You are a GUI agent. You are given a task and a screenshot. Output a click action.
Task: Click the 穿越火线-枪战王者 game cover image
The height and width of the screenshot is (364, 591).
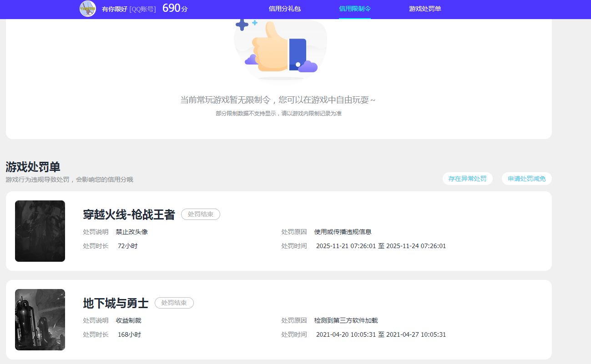tap(40, 231)
